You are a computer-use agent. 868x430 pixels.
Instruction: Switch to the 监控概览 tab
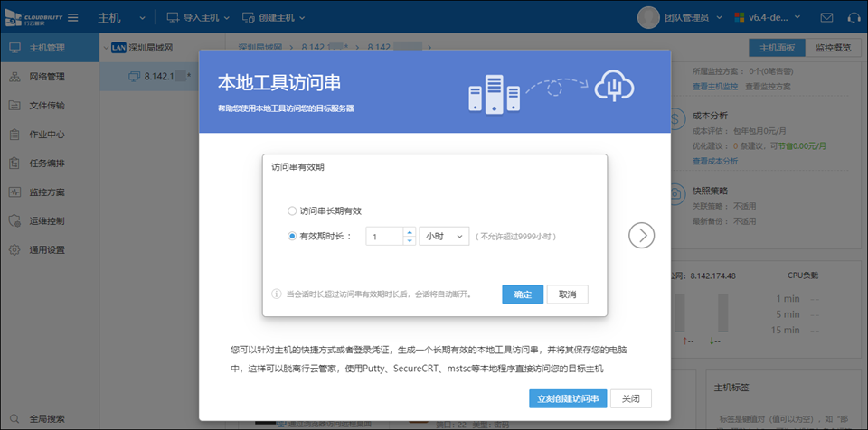[x=832, y=47]
